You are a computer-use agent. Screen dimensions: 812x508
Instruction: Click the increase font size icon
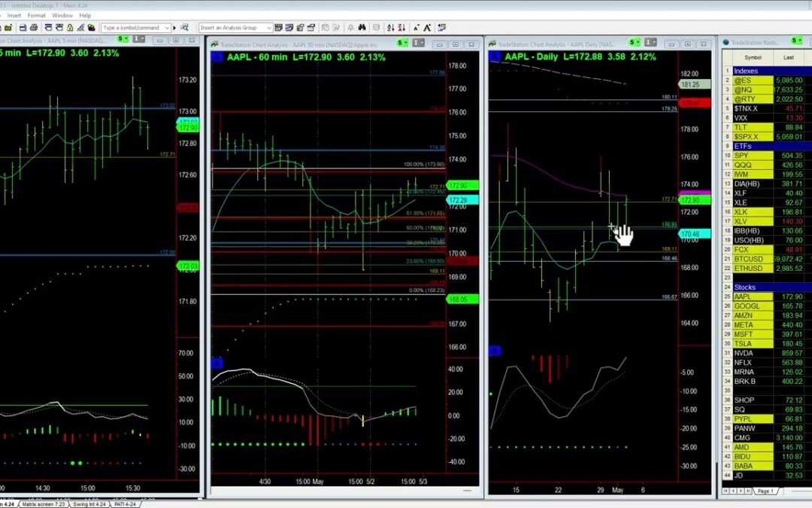click(x=427, y=28)
